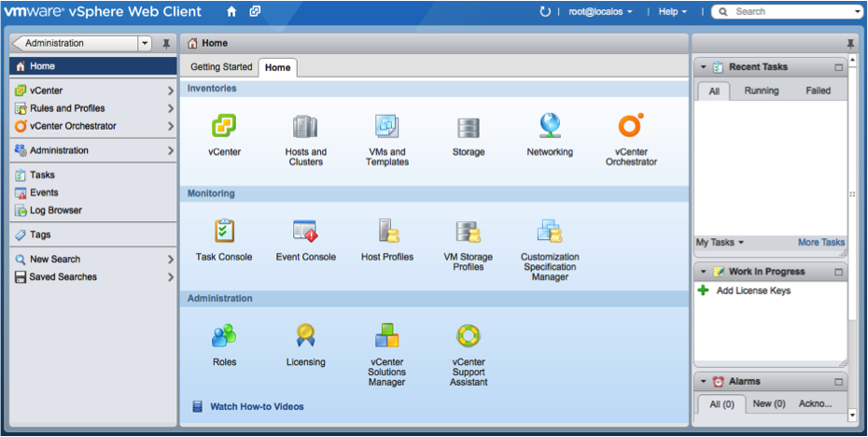Pin the right side panel

850,44
